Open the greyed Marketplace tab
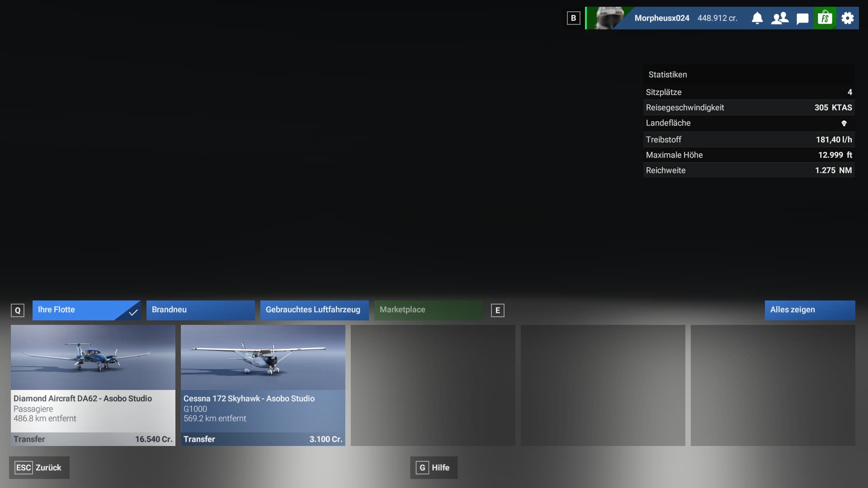This screenshot has height=488, width=868. [x=428, y=310]
